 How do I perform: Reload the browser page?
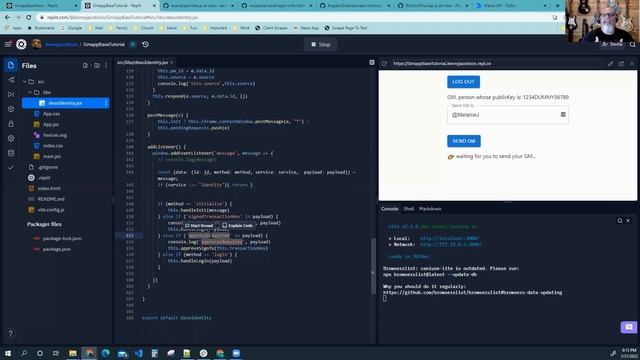(x=29, y=18)
